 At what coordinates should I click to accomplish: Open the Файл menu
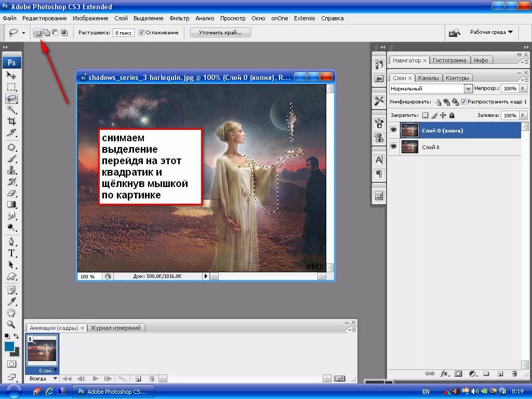[9, 18]
